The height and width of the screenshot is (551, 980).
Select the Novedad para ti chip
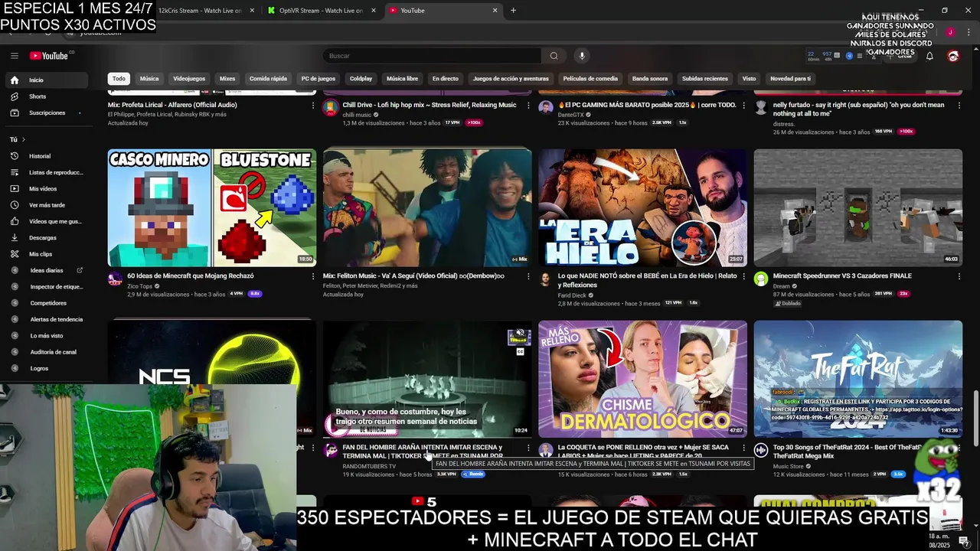click(x=790, y=79)
